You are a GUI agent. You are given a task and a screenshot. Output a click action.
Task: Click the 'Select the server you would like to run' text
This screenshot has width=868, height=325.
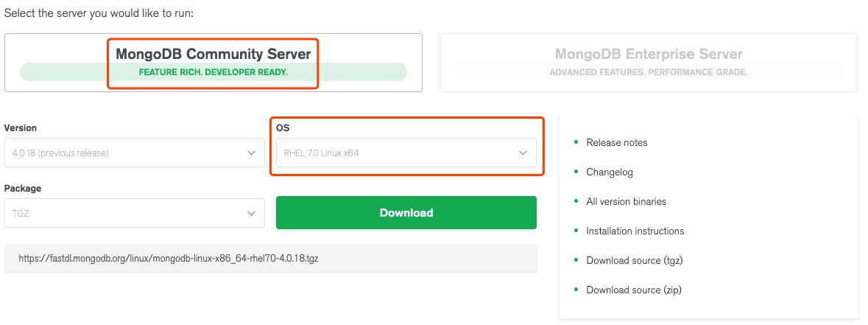tap(99, 13)
